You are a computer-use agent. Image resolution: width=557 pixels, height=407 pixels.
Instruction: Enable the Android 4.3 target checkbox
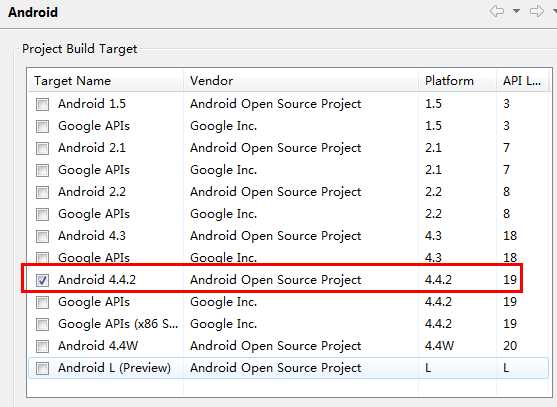coord(42,237)
